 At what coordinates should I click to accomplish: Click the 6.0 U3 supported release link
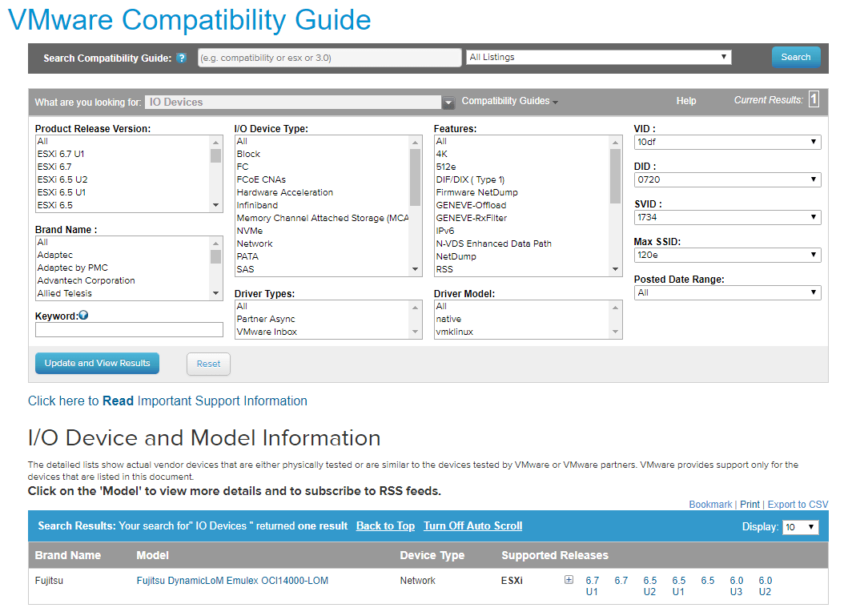point(736,586)
